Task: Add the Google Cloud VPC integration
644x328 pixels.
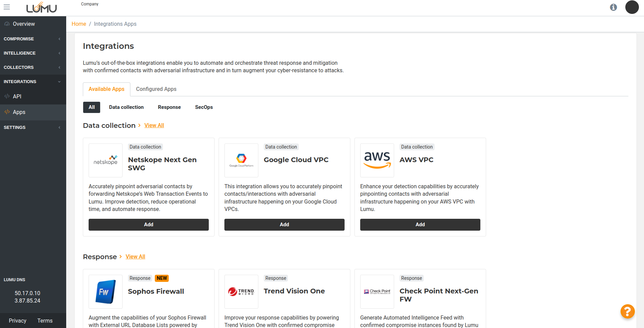Action: (284, 225)
